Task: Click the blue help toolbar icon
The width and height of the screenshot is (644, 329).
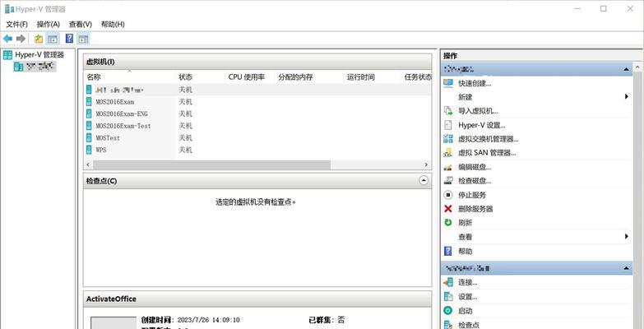Action: tap(69, 39)
